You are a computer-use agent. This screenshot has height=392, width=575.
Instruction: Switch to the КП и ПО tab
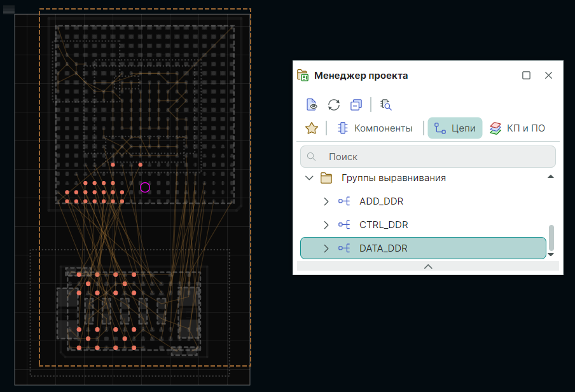[x=517, y=128]
